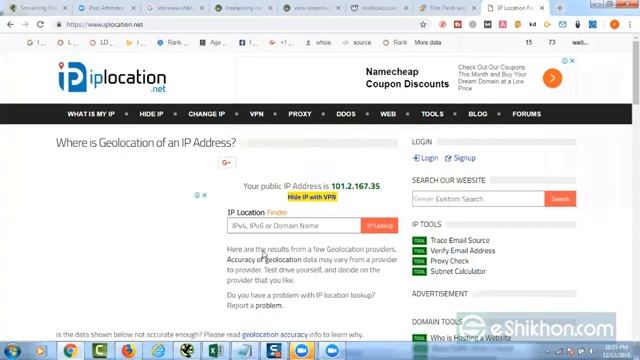Viewport: 640px width, 360px height.
Task: Switch to the IP Location Finder tab
Action: pyautogui.click(x=515, y=8)
